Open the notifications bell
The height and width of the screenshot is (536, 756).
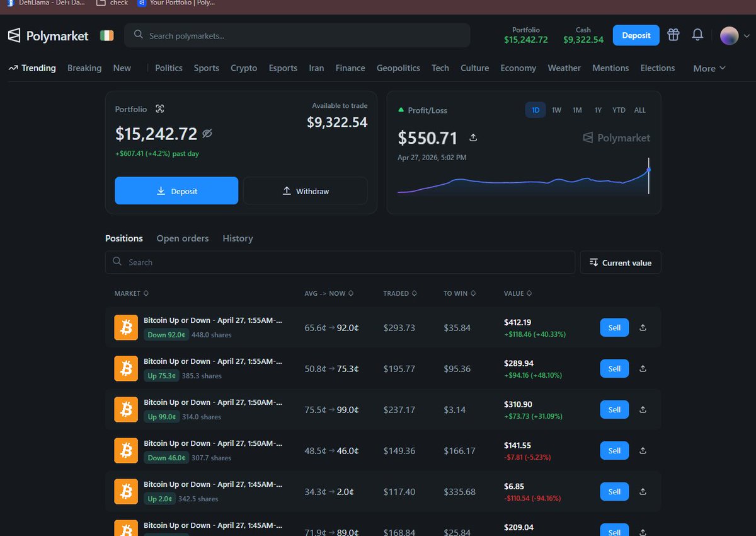697,35
